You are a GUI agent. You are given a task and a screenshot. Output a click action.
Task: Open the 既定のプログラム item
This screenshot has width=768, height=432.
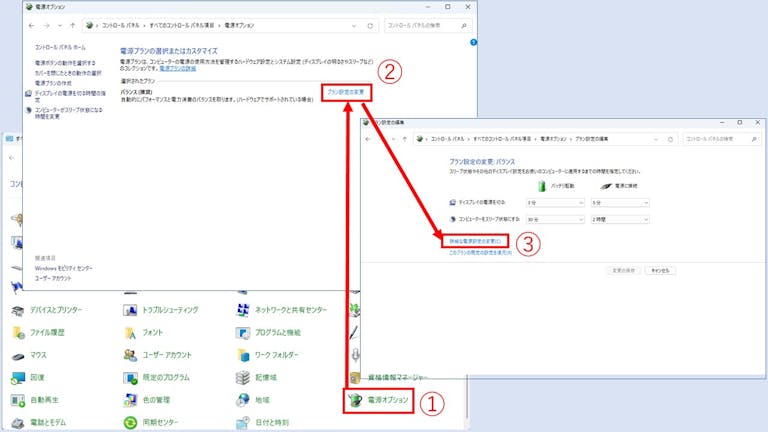point(157,378)
